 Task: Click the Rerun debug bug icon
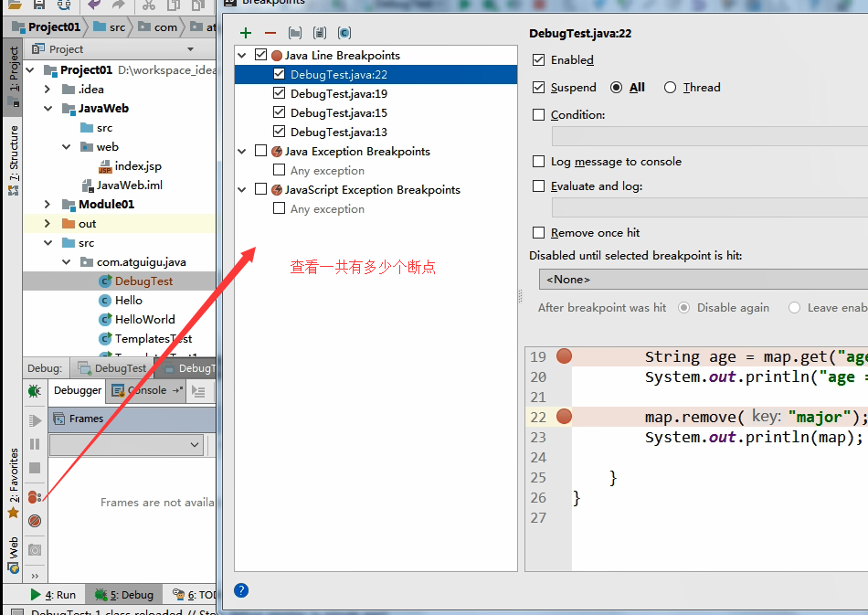coord(35,391)
